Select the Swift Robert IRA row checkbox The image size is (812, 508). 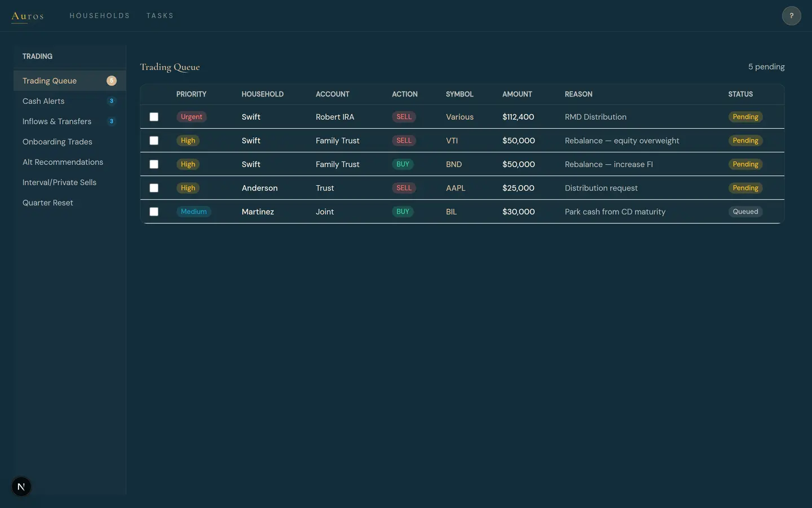point(154,117)
